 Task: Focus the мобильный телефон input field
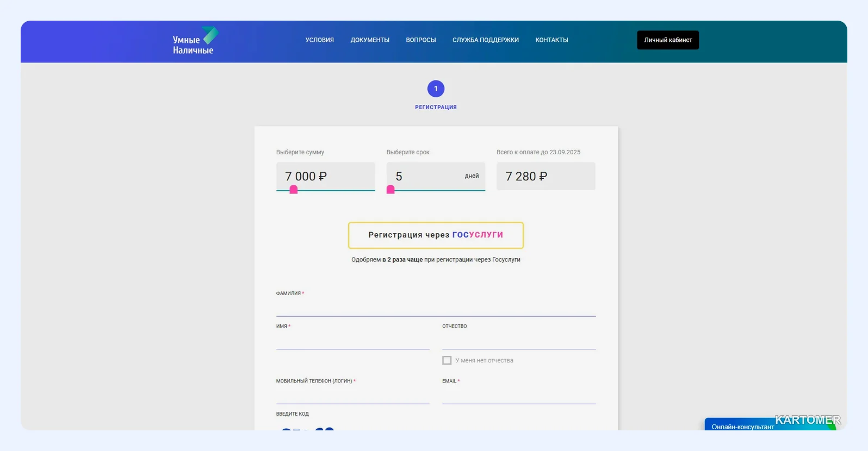tap(353, 396)
